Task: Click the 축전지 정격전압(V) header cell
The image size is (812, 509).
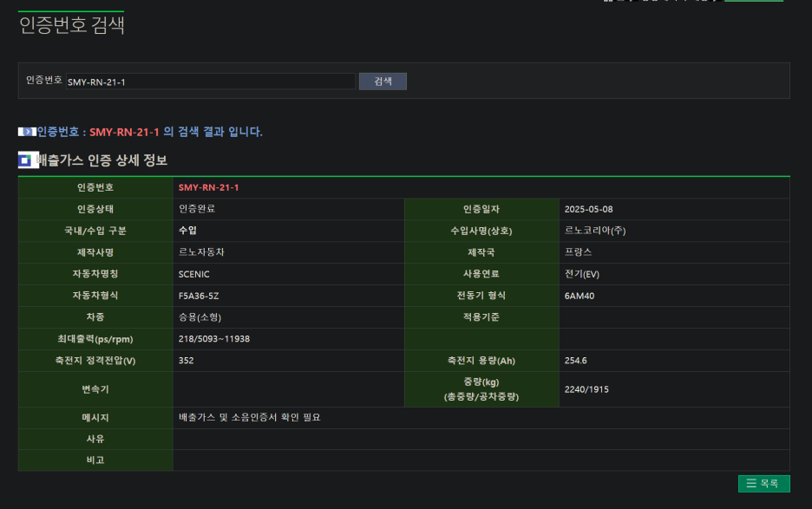Action: point(95,361)
